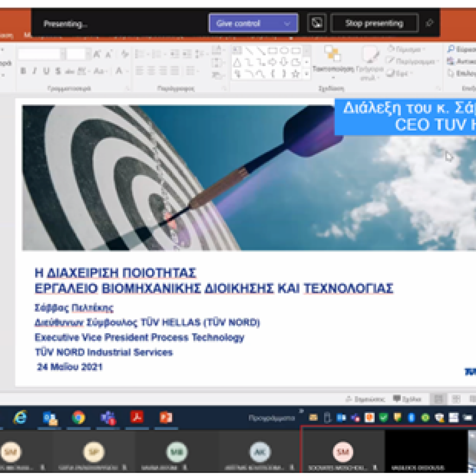Decrease the list indent level
Viewport: 476px width, 476px height.
point(174,54)
